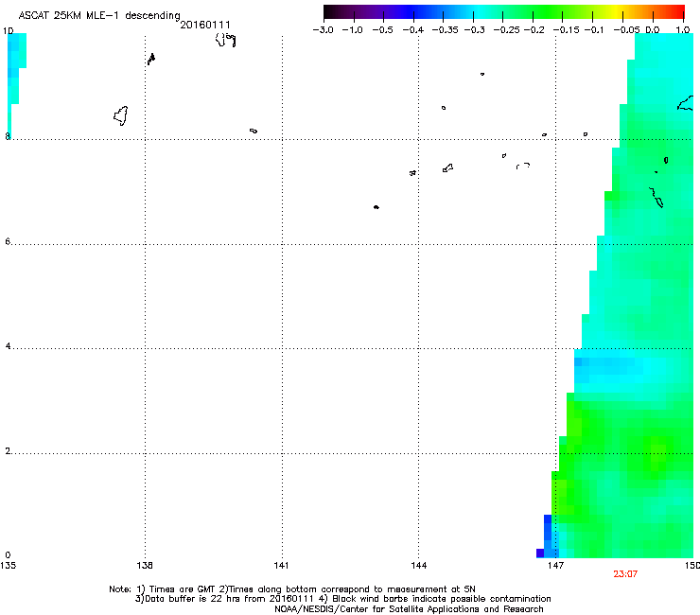This screenshot has width=700, height=615.
Task: Click the title 'ASCAT 25KM MLE-1 descending'
Action: (x=99, y=16)
